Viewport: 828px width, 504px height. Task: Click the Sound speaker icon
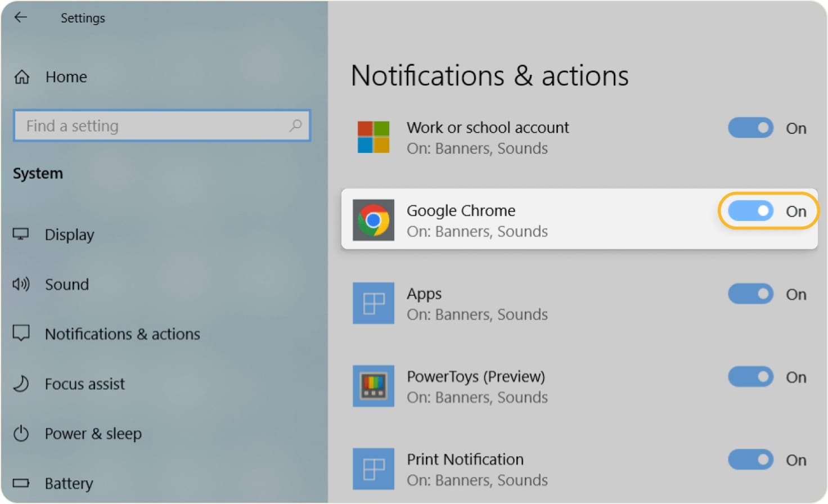point(21,285)
